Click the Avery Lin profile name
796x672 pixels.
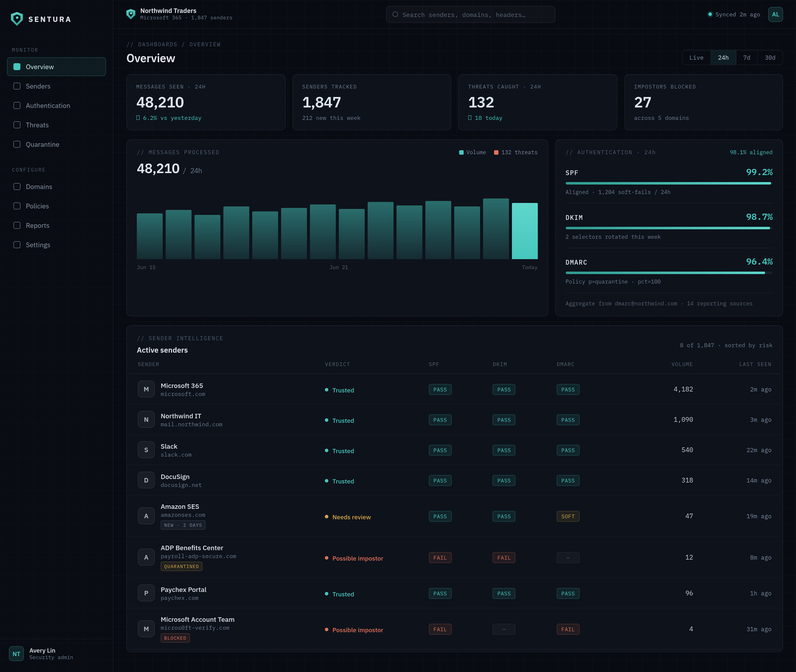tap(42, 651)
